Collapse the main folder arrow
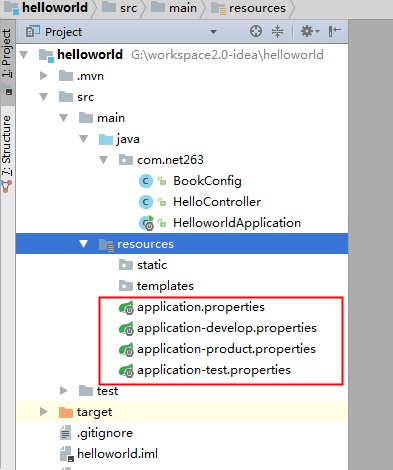Viewport: 393px width, 470px height. (64, 118)
